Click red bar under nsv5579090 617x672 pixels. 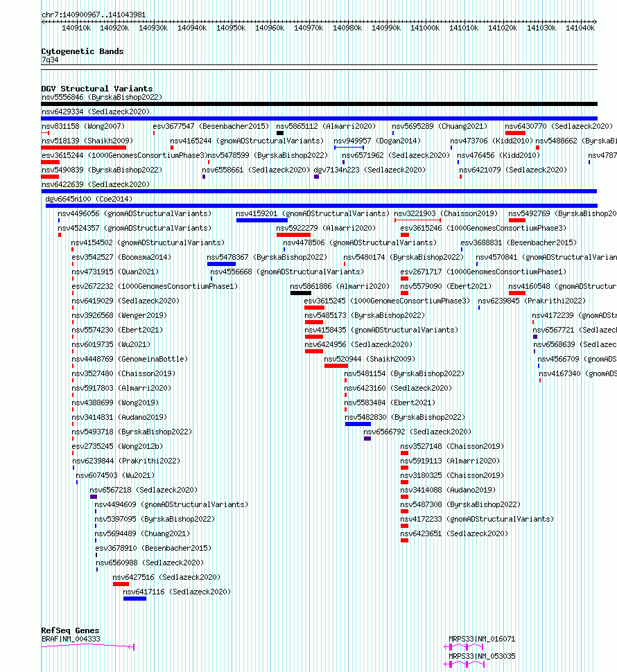404,293
